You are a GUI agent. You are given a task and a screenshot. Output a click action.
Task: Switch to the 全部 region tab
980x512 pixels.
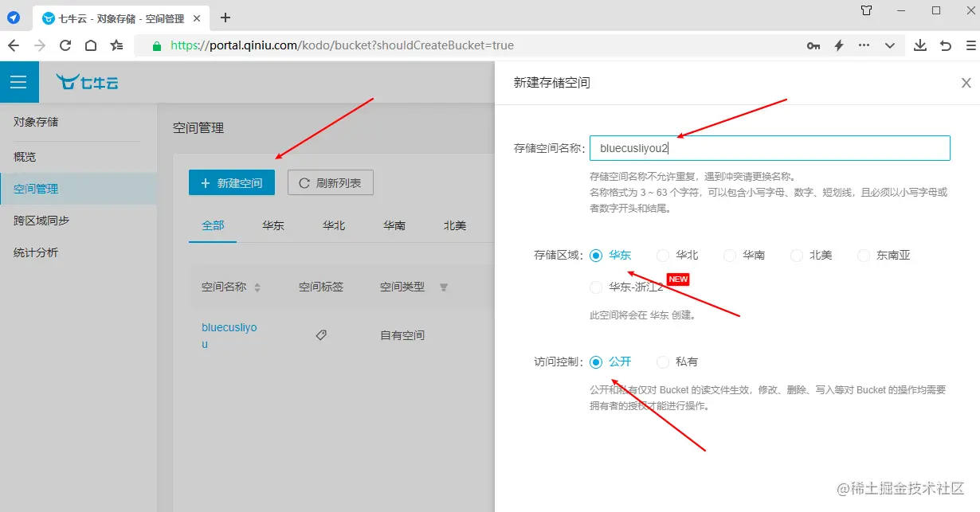213,225
